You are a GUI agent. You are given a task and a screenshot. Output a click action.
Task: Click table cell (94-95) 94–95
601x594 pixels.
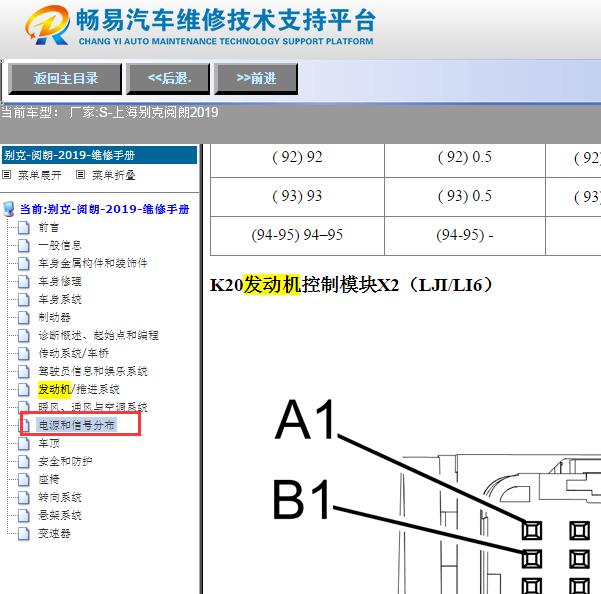pos(297,235)
